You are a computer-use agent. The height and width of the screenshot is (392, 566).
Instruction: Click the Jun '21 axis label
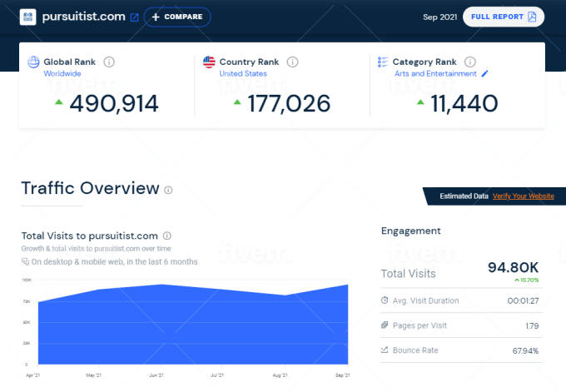[x=156, y=375]
